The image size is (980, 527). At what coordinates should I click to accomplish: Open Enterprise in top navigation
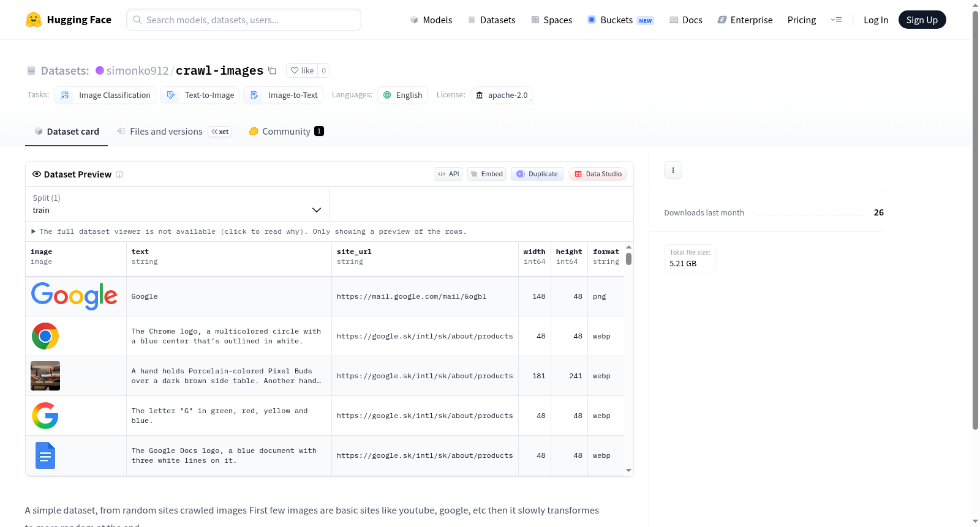[x=745, y=20]
